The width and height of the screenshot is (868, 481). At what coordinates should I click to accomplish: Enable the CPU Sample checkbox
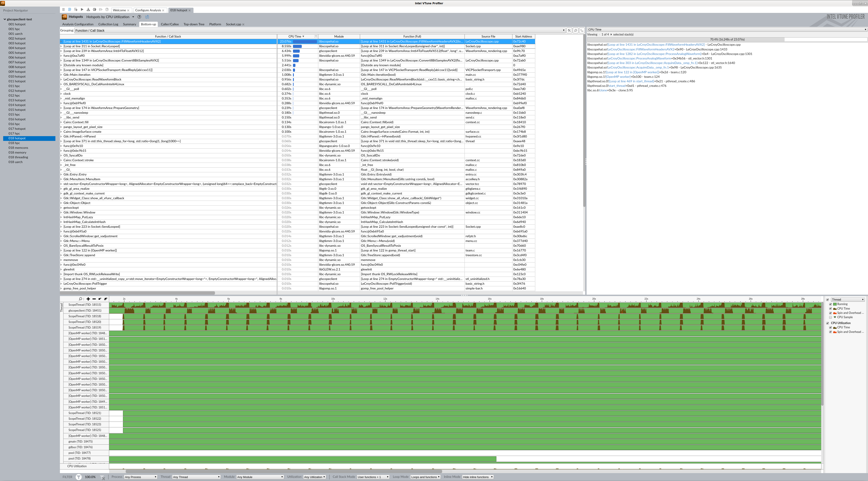(831, 317)
